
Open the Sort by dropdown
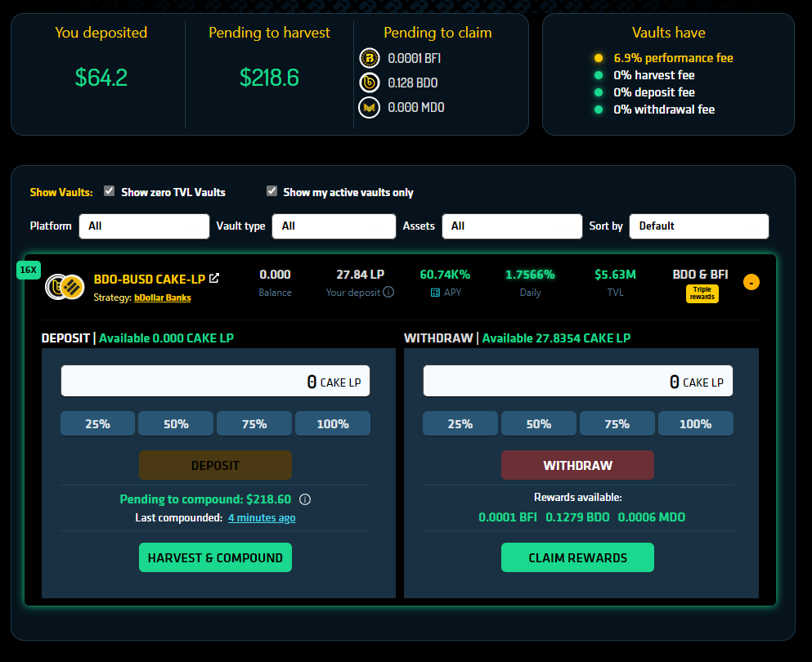point(699,226)
